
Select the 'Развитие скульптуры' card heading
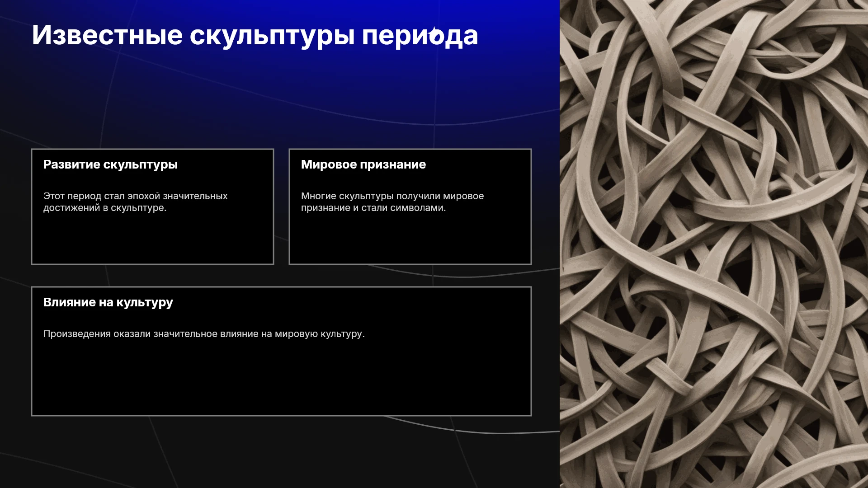point(110,164)
